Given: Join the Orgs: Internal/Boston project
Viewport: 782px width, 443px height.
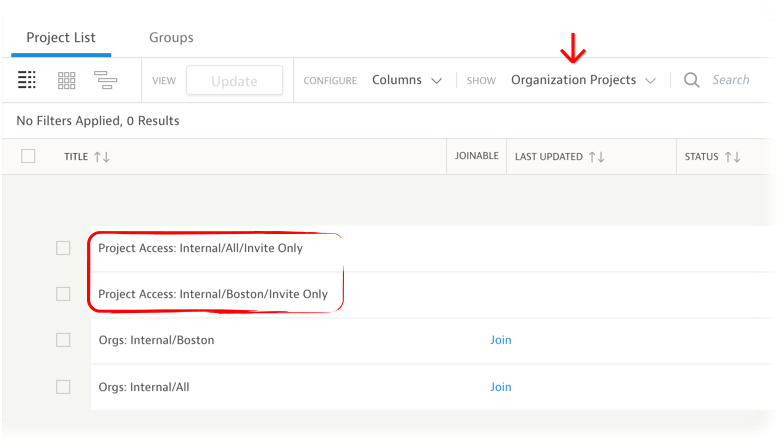Looking at the screenshot, I should (500, 340).
